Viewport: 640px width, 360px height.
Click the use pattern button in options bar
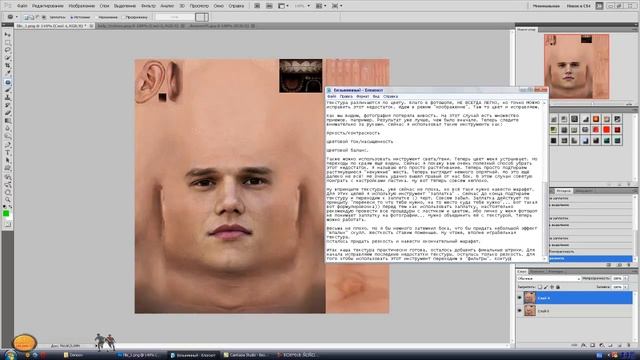click(x=175, y=17)
